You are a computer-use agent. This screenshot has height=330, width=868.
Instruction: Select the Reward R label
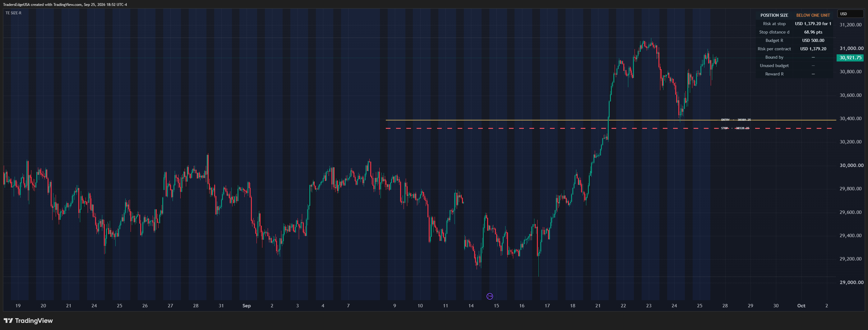774,74
